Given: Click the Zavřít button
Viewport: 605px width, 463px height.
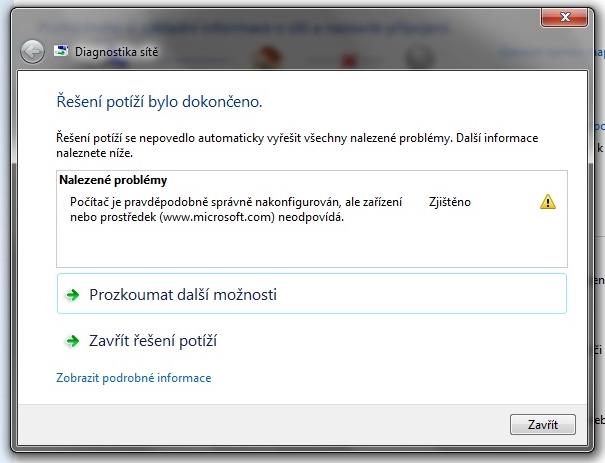Looking at the screenshot, I should (x=542, y=424).
